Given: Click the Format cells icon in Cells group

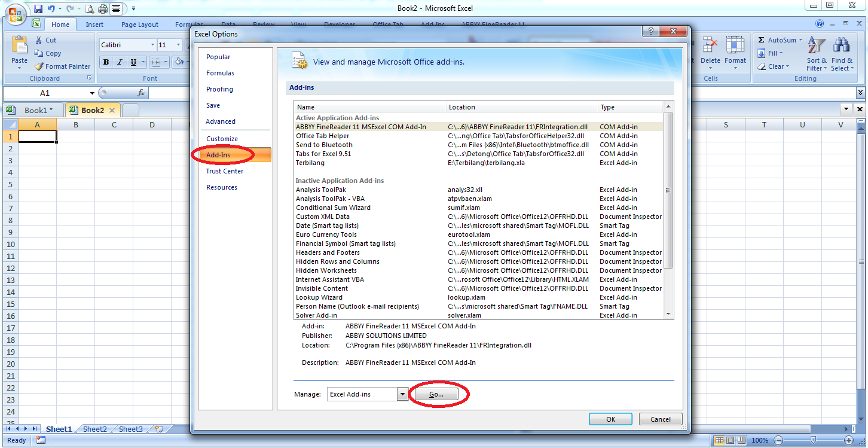Looking at the screenshot, I should tap(735, 45).
